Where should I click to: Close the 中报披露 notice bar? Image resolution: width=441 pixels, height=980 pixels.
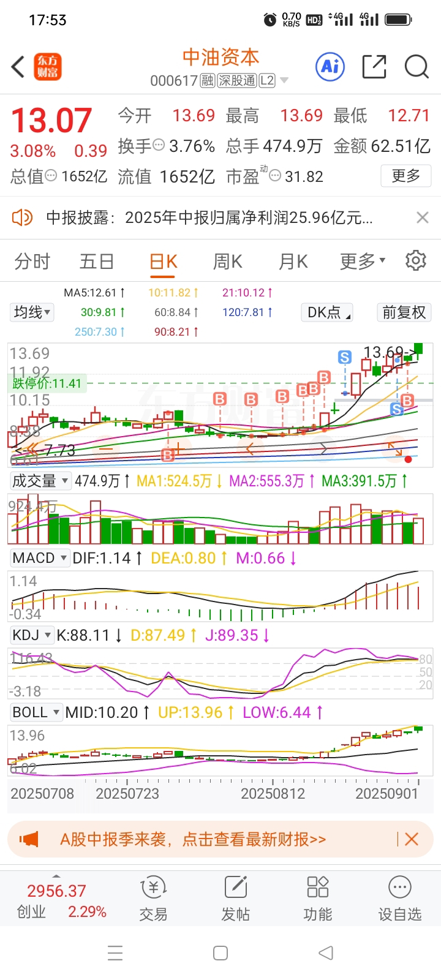coord(422,217)
